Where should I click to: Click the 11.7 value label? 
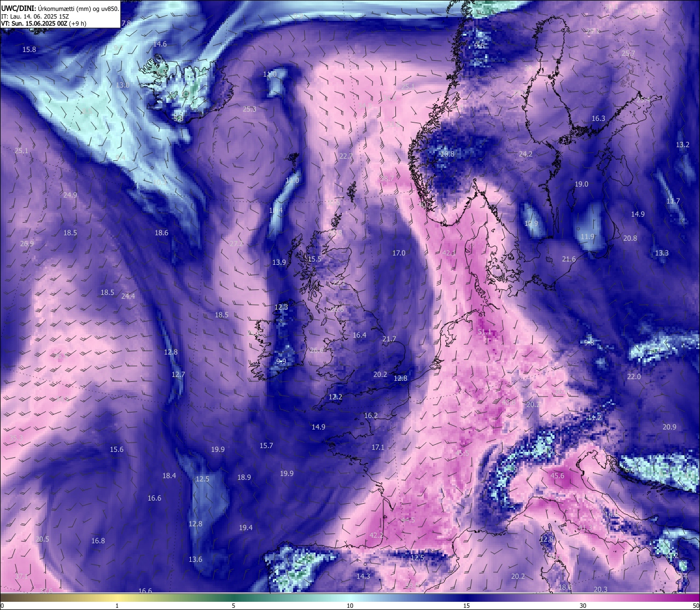(673, 201)
